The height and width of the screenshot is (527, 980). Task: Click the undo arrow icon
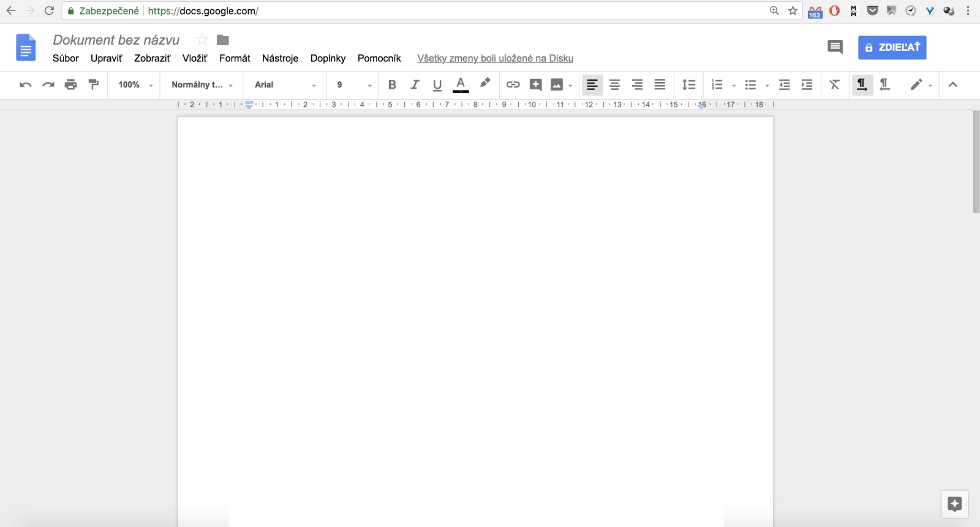[25, 85]
